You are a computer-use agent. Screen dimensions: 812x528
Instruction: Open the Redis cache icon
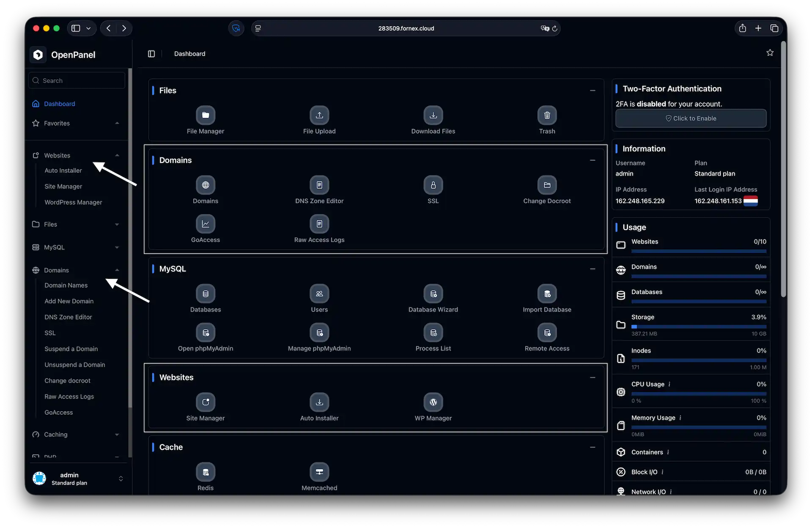tap(206, 472)
